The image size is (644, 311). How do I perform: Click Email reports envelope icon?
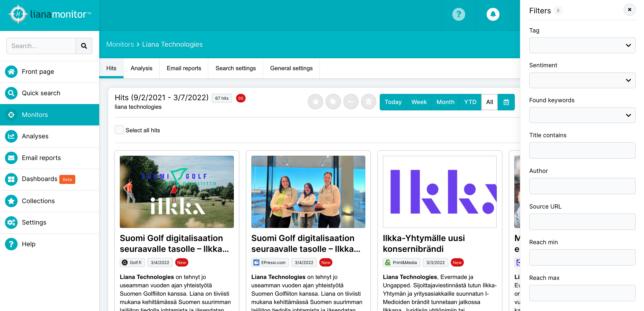coord(11,158)
